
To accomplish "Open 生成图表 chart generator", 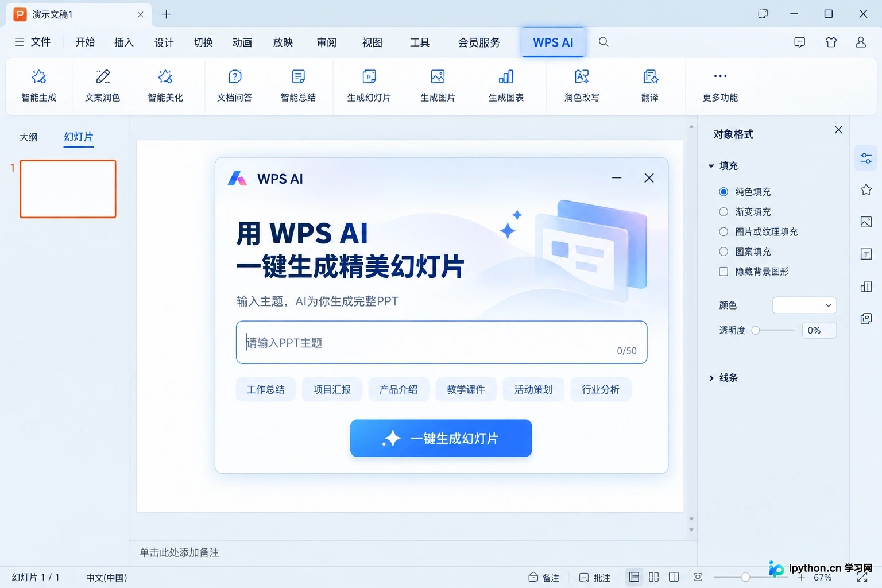I will point(506,86).
